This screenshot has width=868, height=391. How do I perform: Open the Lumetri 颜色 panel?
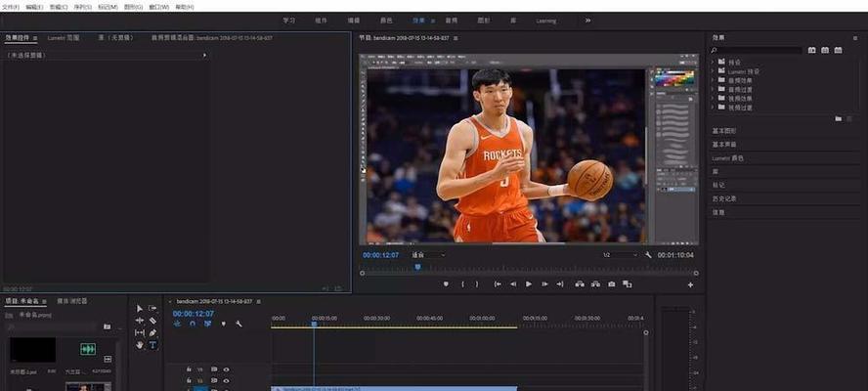coord(728,157)
